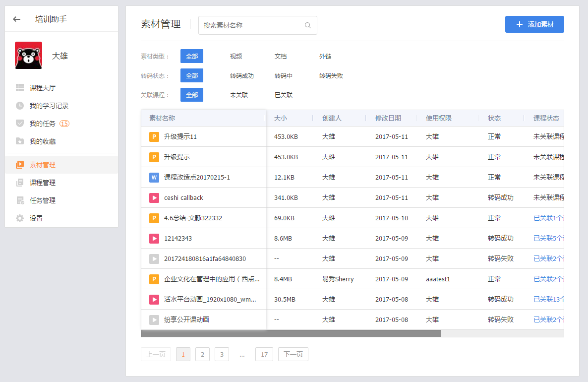Click the gray video icon for 纷享公开课动画
Image resolution: width=588 pixels, height=382 pixels.
[154, 319]
